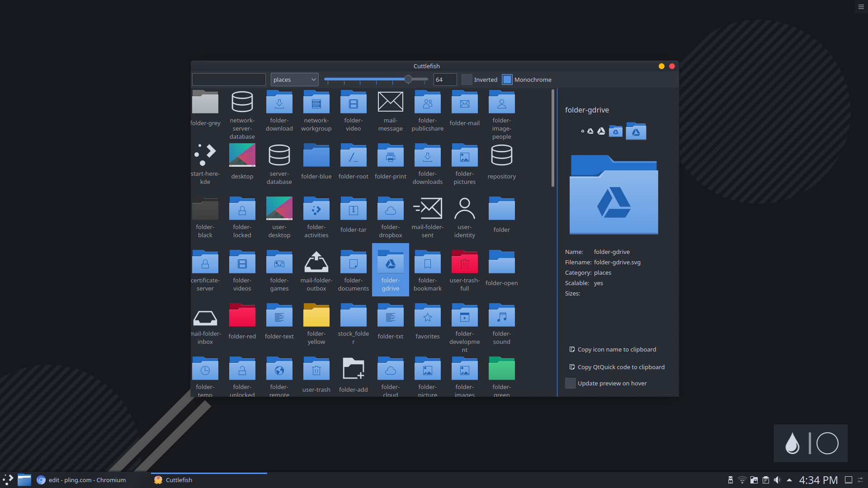
Task: Select the certificate-server icon
Action: pyautogui.click(x=205, y=262)
